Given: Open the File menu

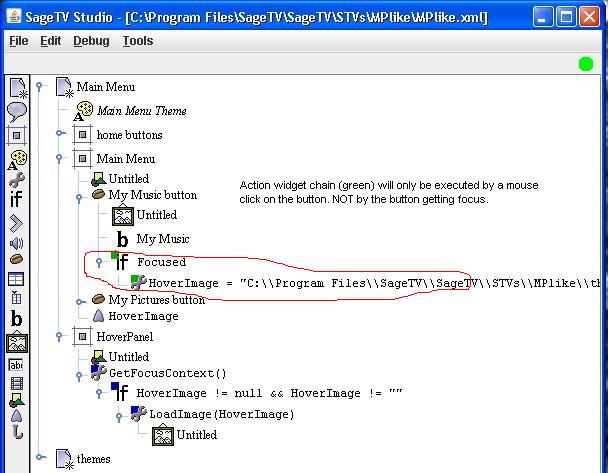Looking at the screenshot, I should point(19,41).
